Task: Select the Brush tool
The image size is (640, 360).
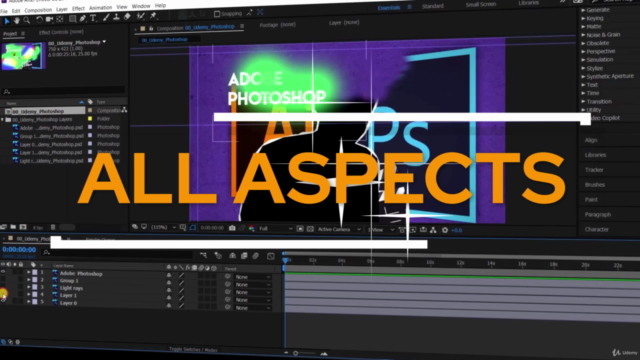Action: pyautogui.click(x=106, y=18)
